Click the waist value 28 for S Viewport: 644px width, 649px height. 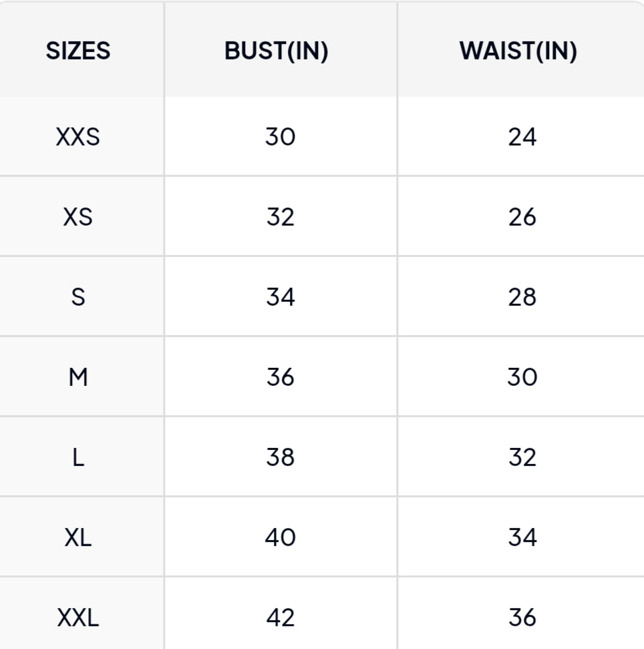pyautogui.click(x=522, y=297)
